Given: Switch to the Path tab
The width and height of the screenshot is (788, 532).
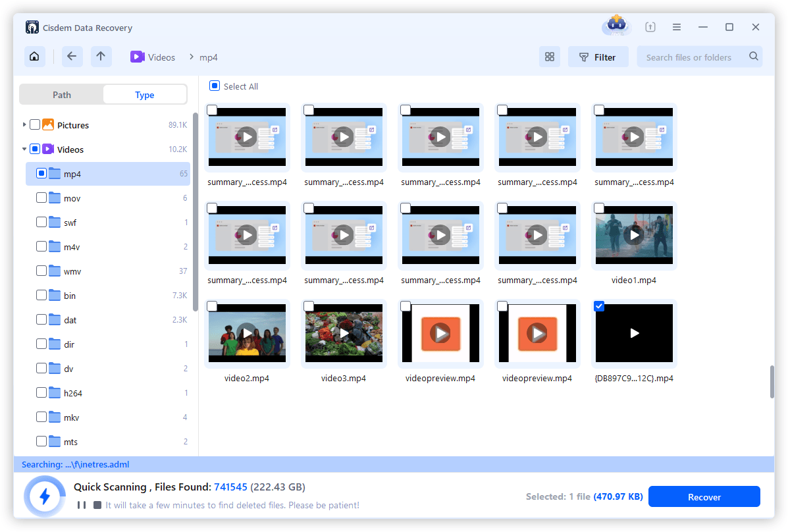Looking at the screenshot, I should [61, 94].
